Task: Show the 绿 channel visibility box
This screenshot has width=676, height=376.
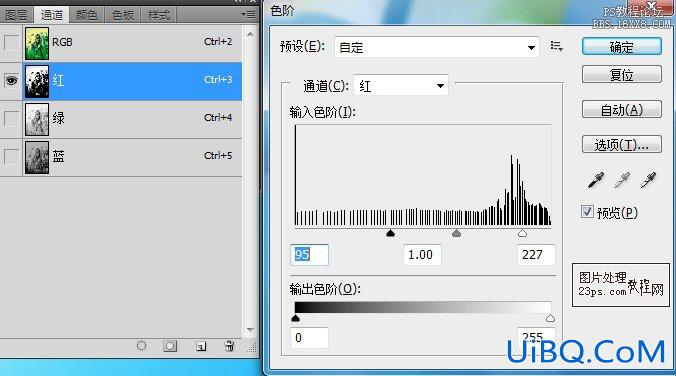Action: pos(11,119)
